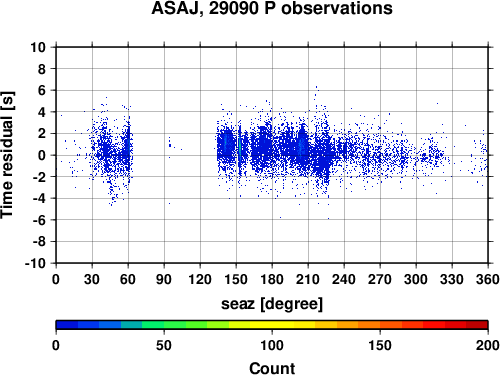Viewport: 500px width, 375px height.
Task: Click the dense cluster near 60 degrees
Action: (127, 147)
